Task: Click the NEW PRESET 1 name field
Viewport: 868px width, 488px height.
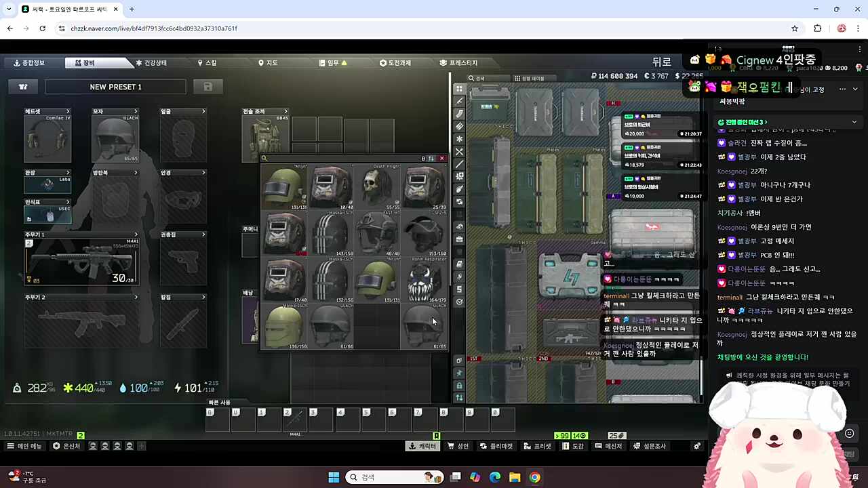Action: tap(115, 87)
